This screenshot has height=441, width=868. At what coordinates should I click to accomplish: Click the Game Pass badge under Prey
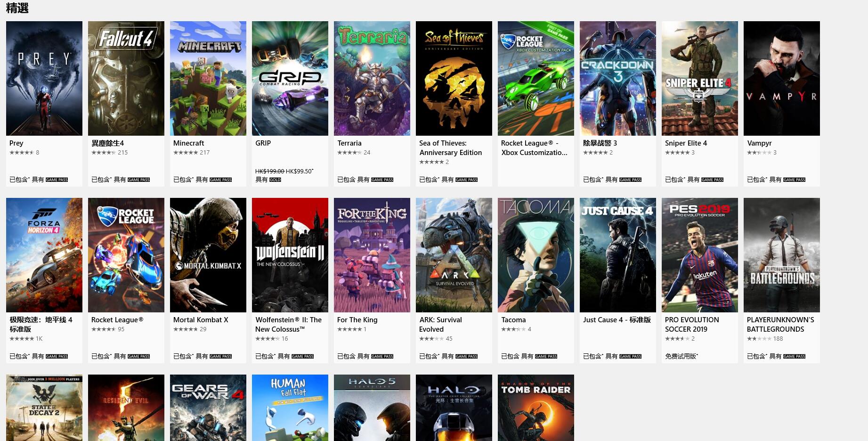click(57, 180)
